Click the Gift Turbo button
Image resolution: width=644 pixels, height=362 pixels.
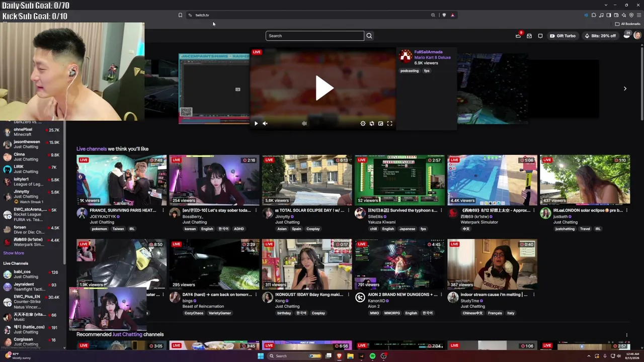pyautogui.click(x=563, y=36)
